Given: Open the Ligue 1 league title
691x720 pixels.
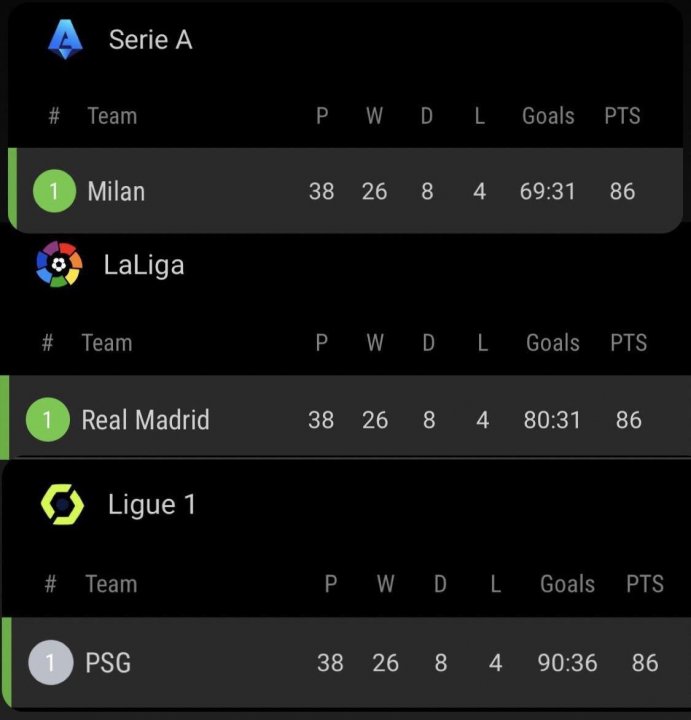Looking at the screenshot, I should [152, 505].
